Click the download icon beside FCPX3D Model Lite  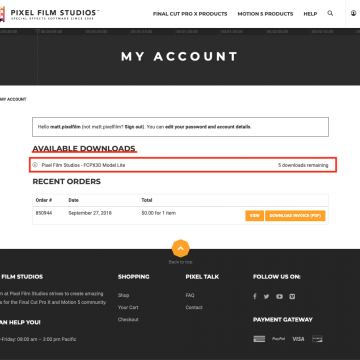pos(35,165)
